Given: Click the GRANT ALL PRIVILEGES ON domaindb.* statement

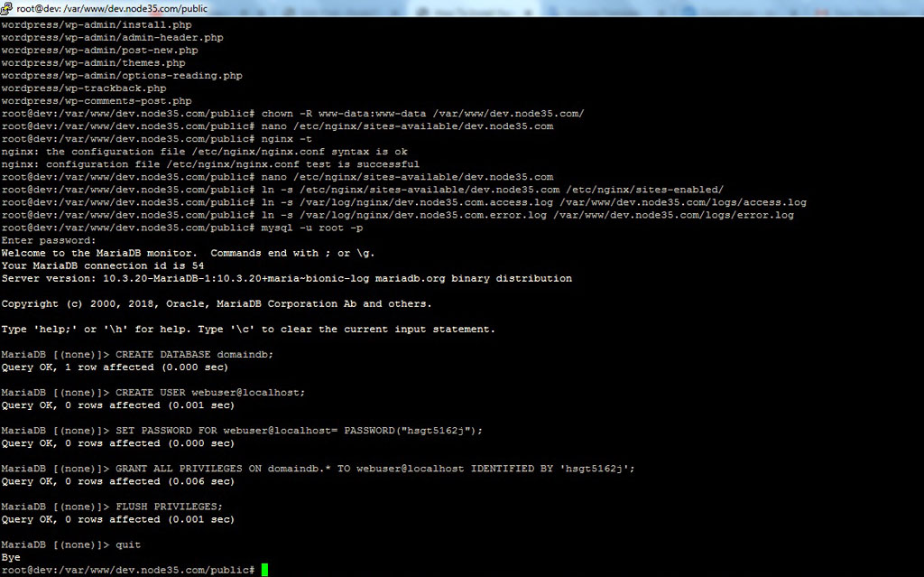Looking at the screenshot, I should [375, 469].
